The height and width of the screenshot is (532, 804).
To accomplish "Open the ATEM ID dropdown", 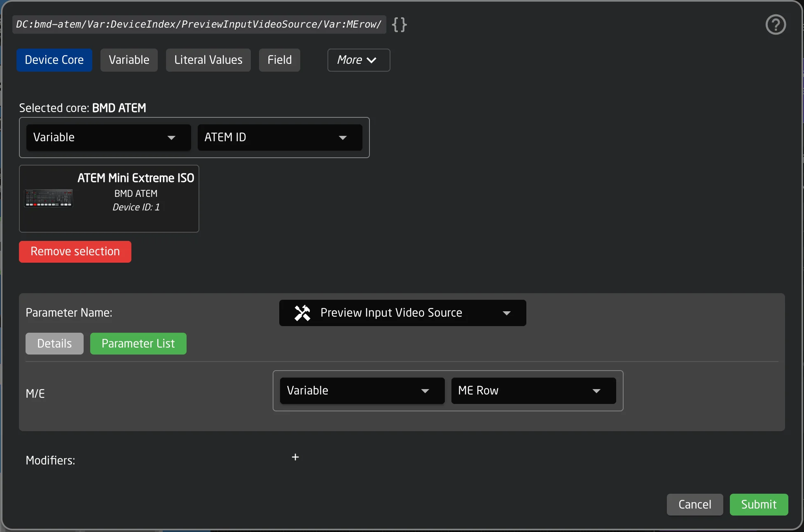I will coord(279,137).
